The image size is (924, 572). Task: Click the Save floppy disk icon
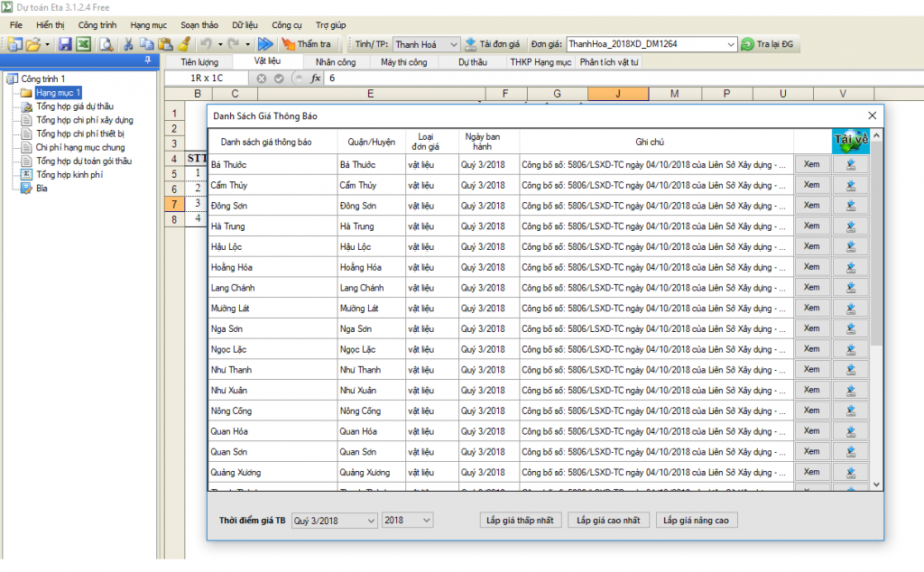tap(65, 44)
